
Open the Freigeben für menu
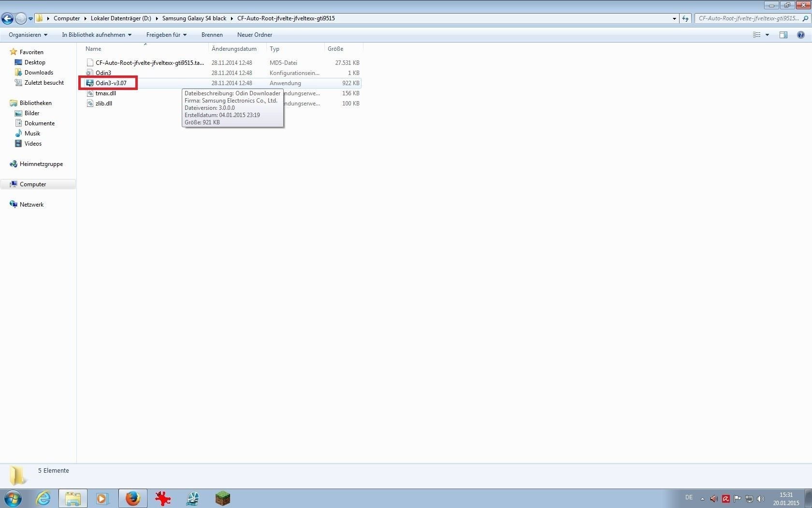tap(166, 35)
